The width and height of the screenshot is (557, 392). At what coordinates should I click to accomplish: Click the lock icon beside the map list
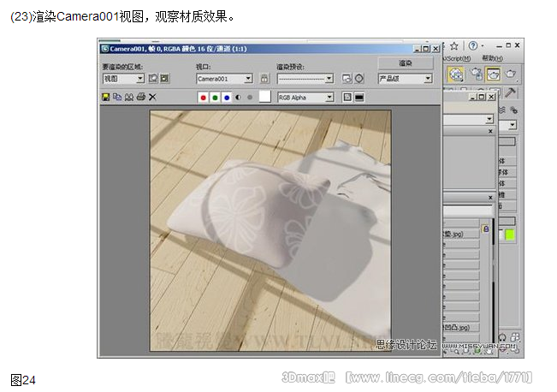click(486, 229)
